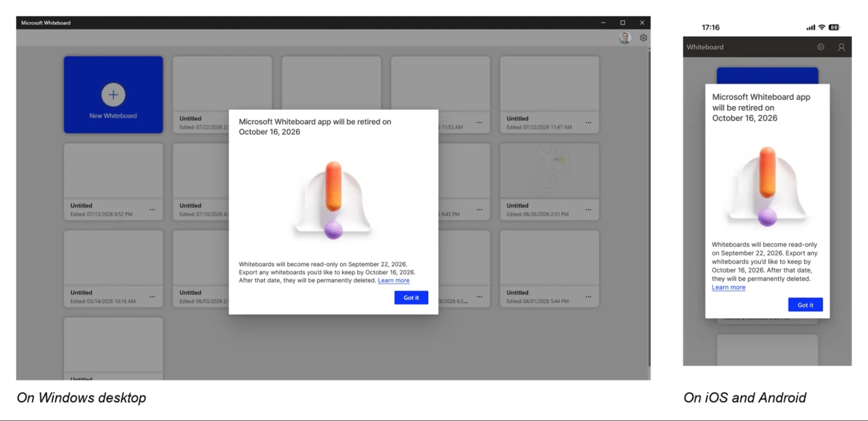The image size is (868, 421).
Task: Close the Microsoft Whiteboard window
Action: point(642,23)
